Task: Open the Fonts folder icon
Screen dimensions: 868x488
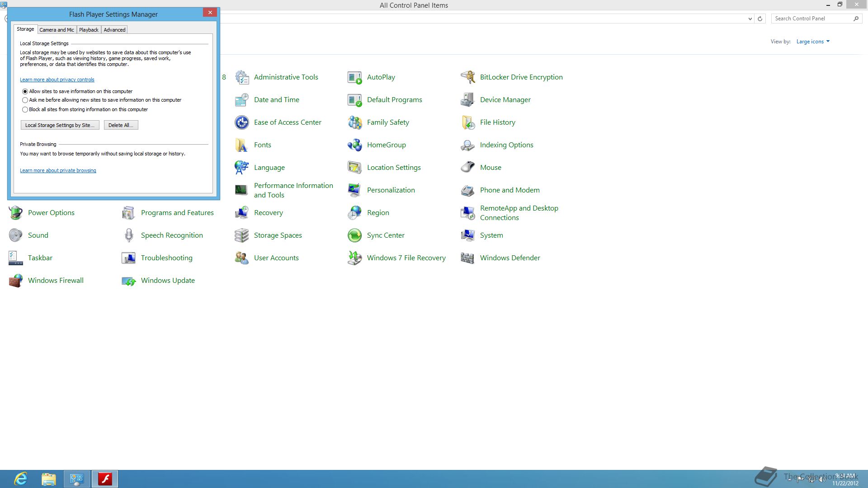Action: (x=242, y=145)
